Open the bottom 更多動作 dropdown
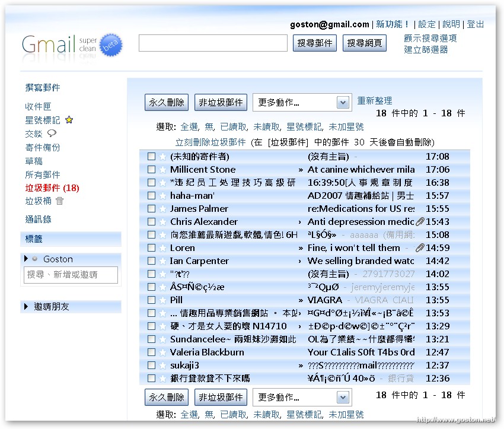 pyautogui.click(x=302, y=398)
